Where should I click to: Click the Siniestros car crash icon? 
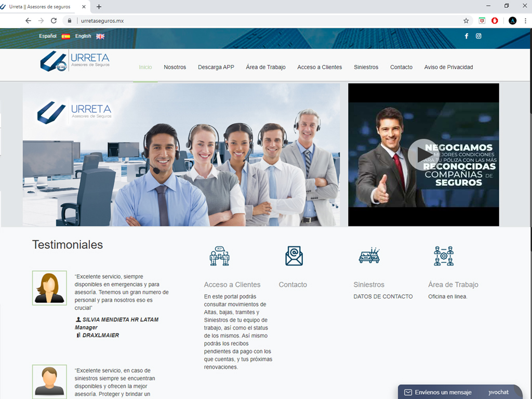coord(369,256)
